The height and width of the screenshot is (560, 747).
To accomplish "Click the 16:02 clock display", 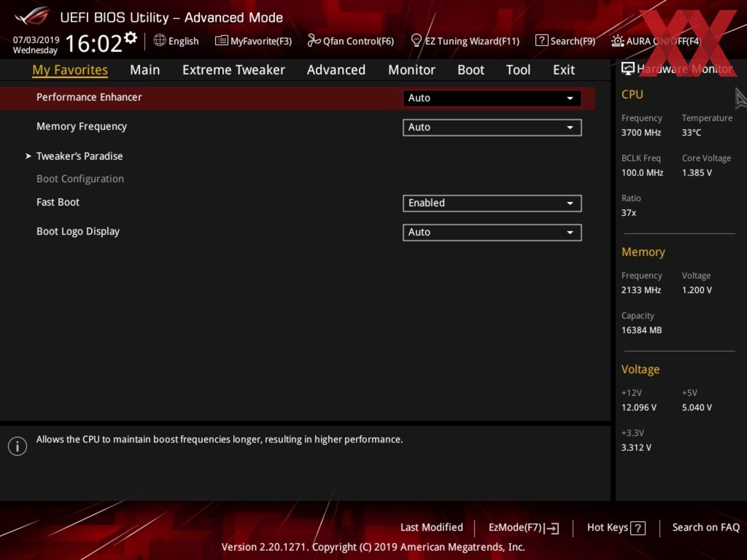I will (x=93, y=43).
